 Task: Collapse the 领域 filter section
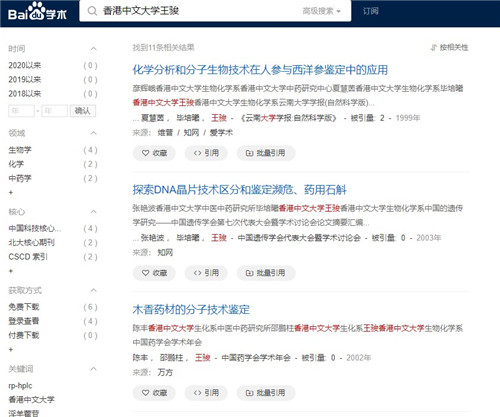click(x=94, y=133)
